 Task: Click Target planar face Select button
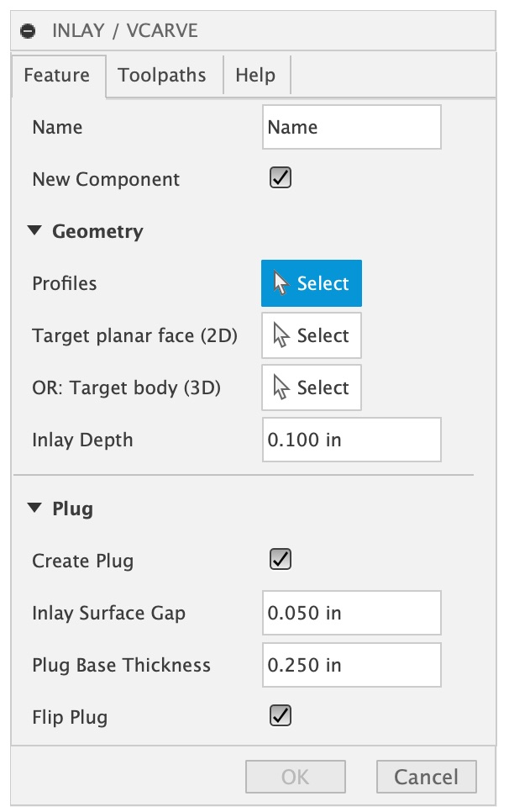[x=312, y=335]
